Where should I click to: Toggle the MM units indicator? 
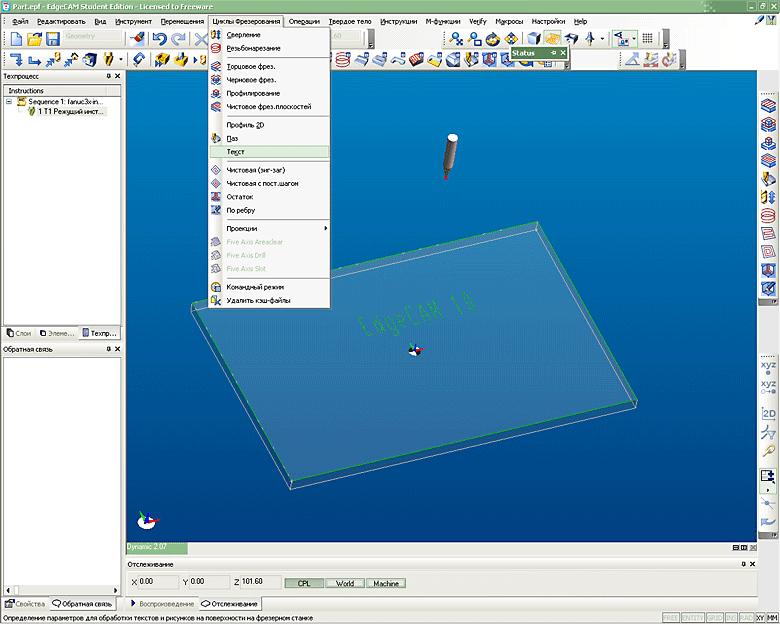772,618
